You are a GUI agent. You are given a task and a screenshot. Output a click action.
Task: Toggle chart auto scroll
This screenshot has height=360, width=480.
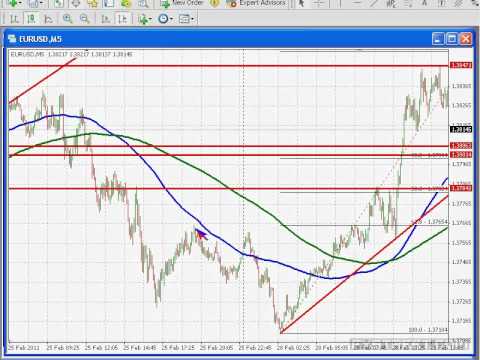click(105, 19)
